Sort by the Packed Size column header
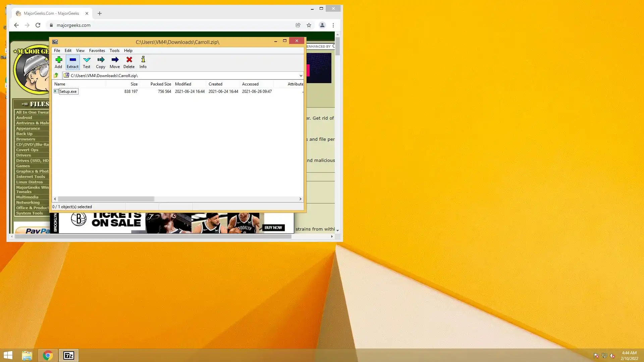 pyautogui.click(x=161, y=84)
